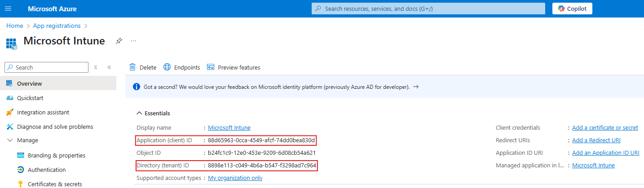Click the Client credentials label
This screenshot has height=188, width=644.
[518, 127]
